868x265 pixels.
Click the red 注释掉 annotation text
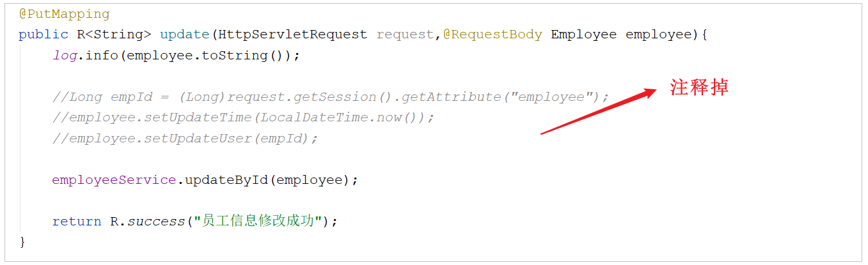coord(699,87)
